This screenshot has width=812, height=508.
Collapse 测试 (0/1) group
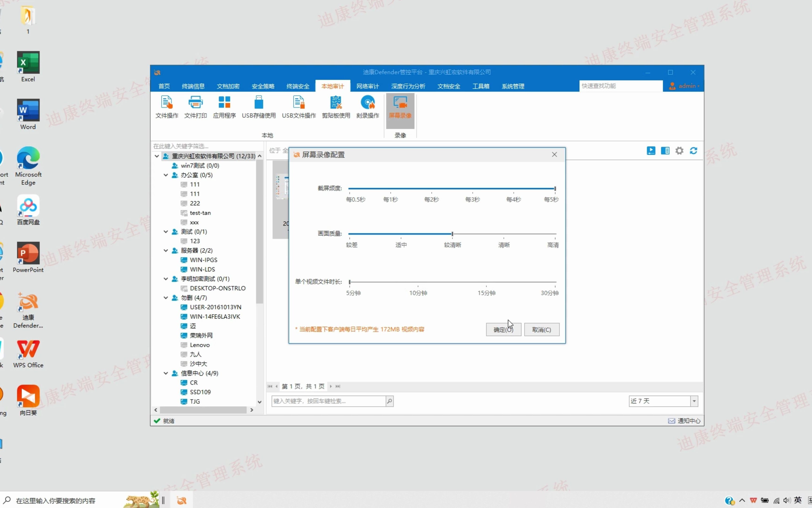pyautogui.click(x=166, y=231)
